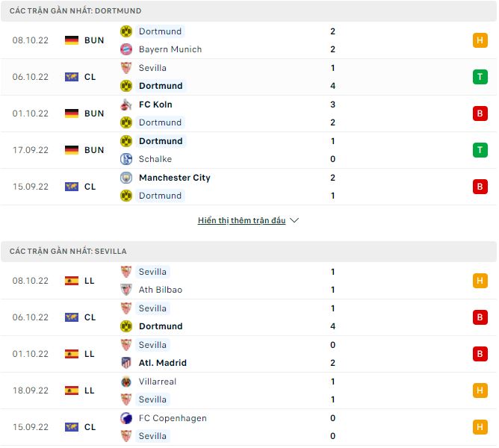The image size is (499, 448).
Task: Click the Manchester City club crest
Action: 125,178
